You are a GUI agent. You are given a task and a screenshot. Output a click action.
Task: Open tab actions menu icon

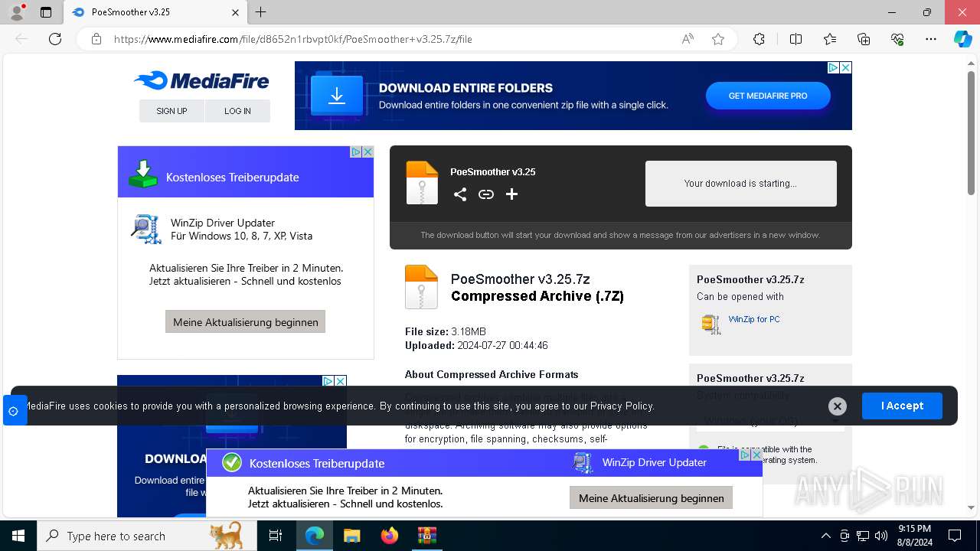point(46,12)
